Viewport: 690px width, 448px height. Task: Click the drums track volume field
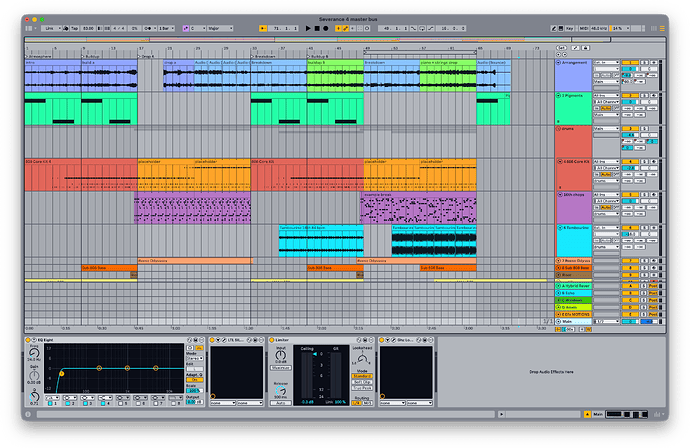[630, 135]
